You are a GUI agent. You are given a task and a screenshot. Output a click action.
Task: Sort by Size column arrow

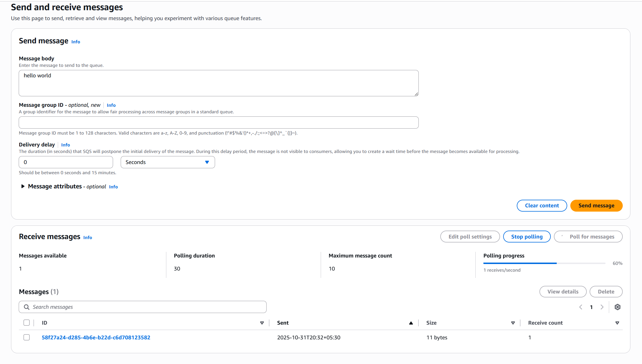coord(513,323)
